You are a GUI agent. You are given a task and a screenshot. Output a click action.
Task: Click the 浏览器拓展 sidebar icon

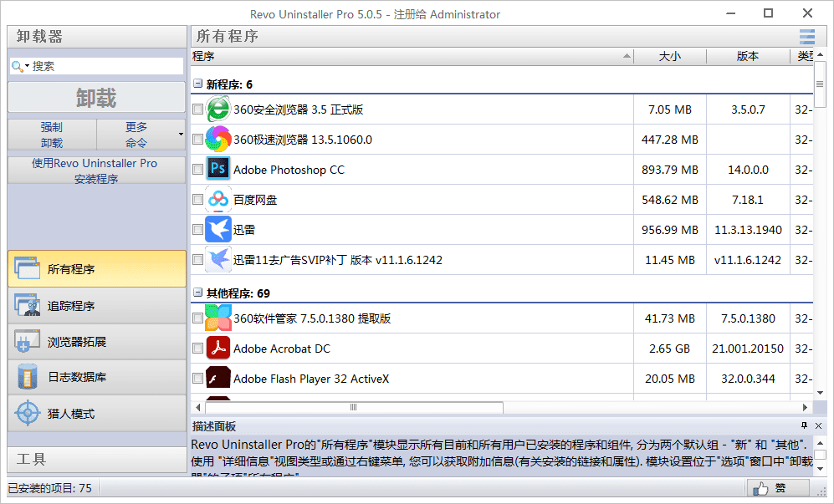click(27, 341)
